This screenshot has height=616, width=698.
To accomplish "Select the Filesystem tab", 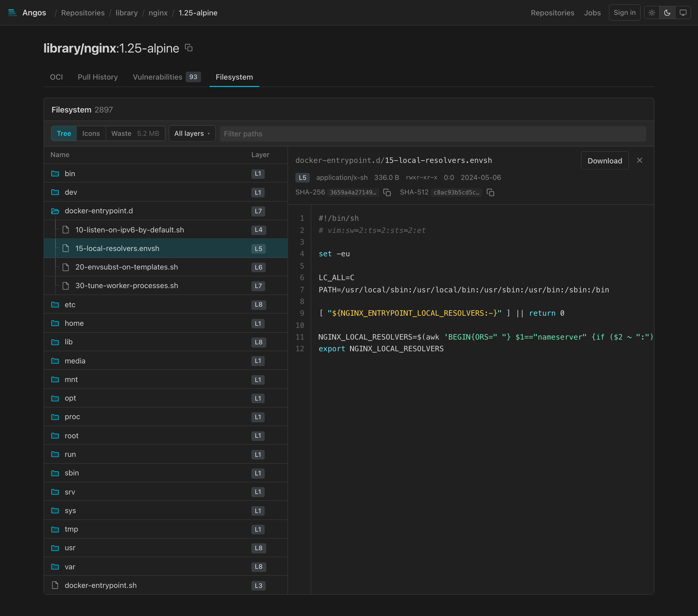I will pyautogui.click(x=234, y=77).
